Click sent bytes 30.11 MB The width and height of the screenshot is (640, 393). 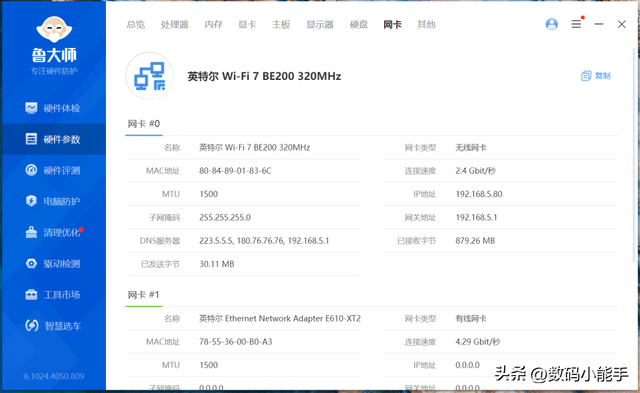pyautogui.click(x=217, y=264)
